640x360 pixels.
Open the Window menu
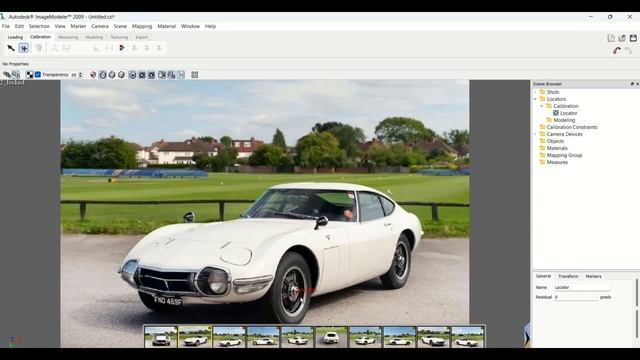click(x=190, y=26)
